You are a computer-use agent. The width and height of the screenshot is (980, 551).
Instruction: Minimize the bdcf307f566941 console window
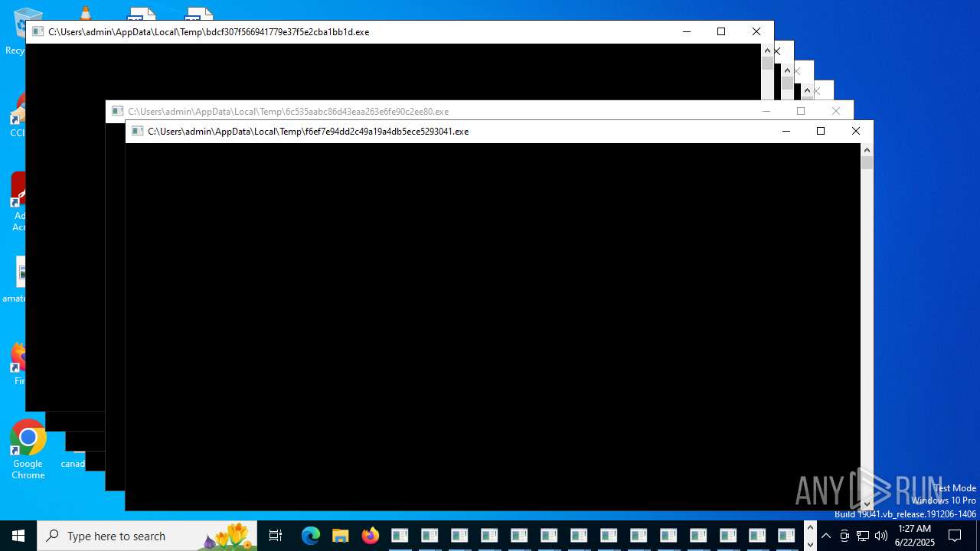(x=686, y=31)
